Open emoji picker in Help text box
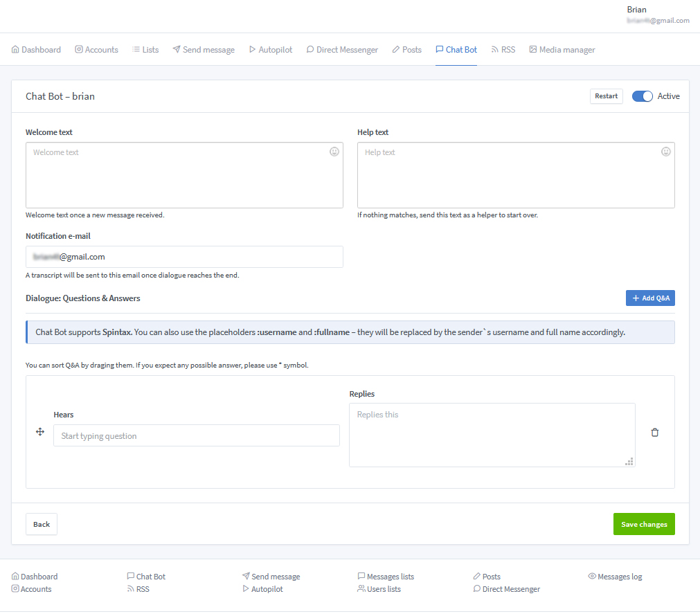 (x=666, y=152)
